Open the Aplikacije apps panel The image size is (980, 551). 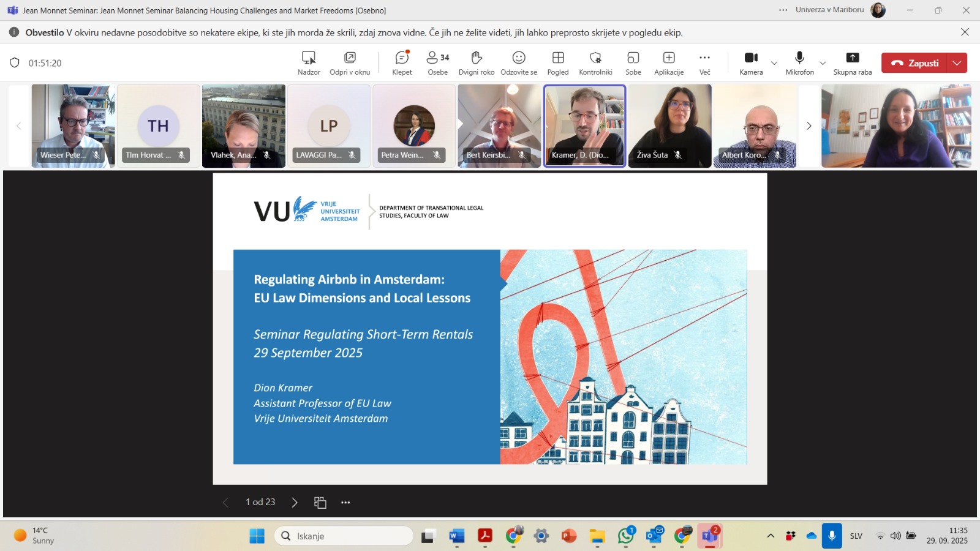pos(668,63)
